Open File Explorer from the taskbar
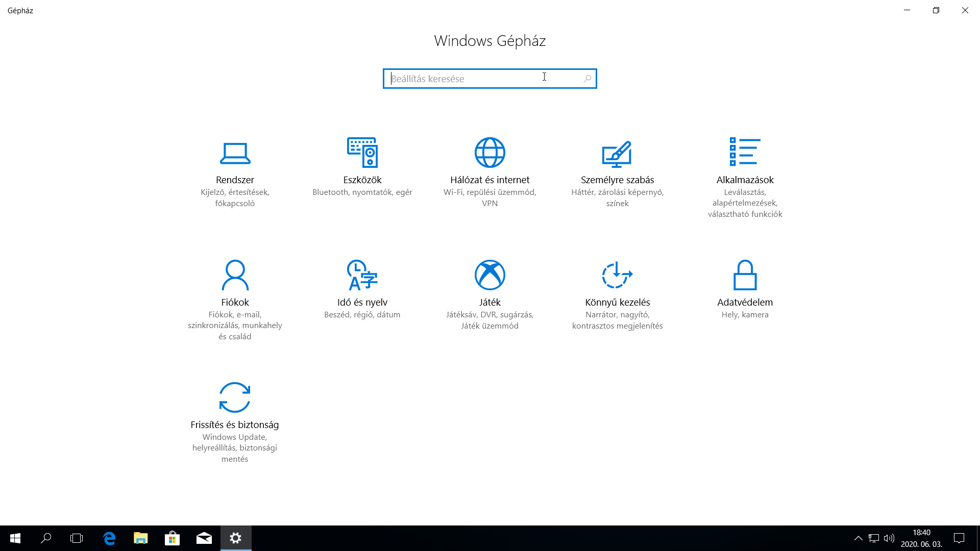980x551 pixels. coord(141,538)
